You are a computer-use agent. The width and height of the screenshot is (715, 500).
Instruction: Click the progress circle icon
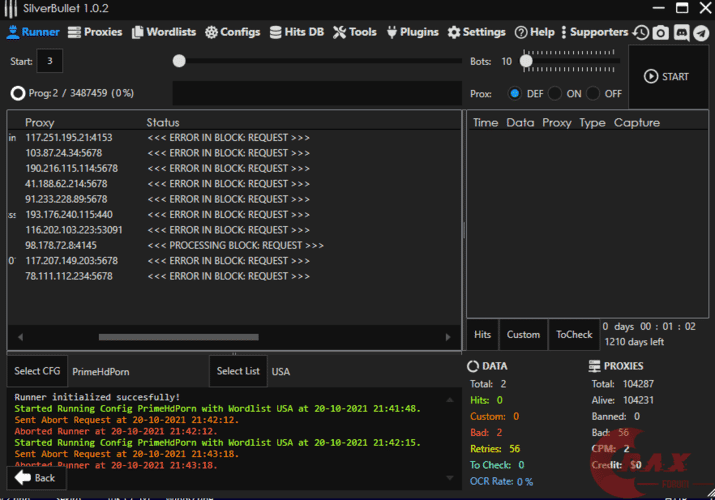pos(18,93)
